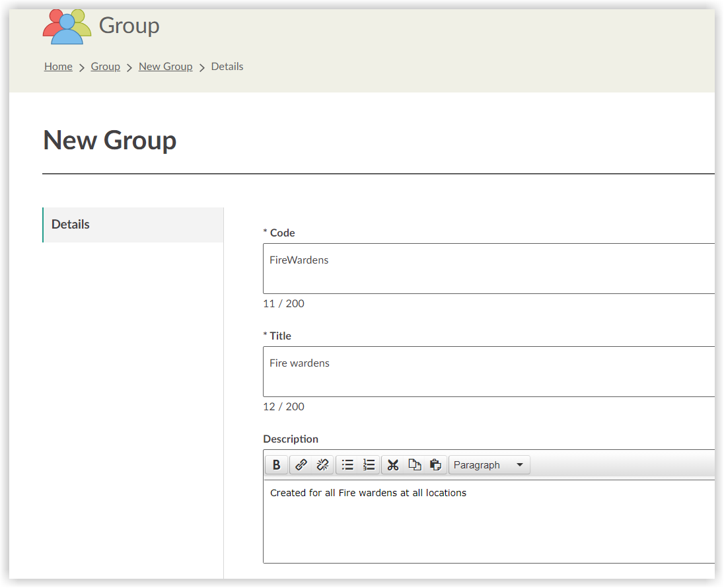Viewport: 724px width, 588px height.
Task: Click the Group heading text in the banner
Action: [x=129, y=26]
